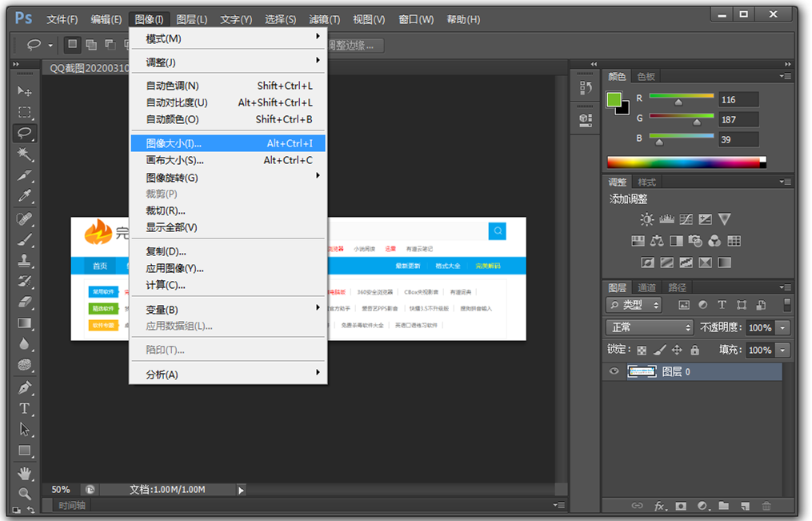Pick the Clone Stamp tool
This screenshot has width=812, height=521.
tap(25, 260)
